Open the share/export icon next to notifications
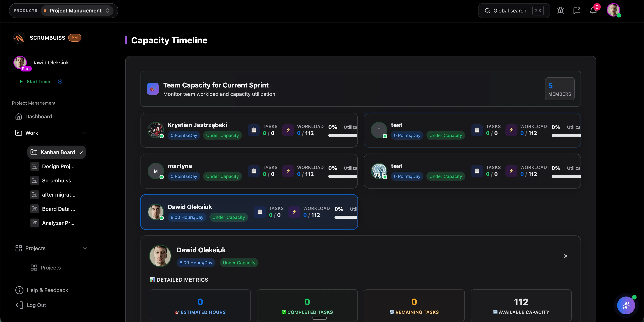The width and height of the screenshot is (644, 322). coord(577,10)
